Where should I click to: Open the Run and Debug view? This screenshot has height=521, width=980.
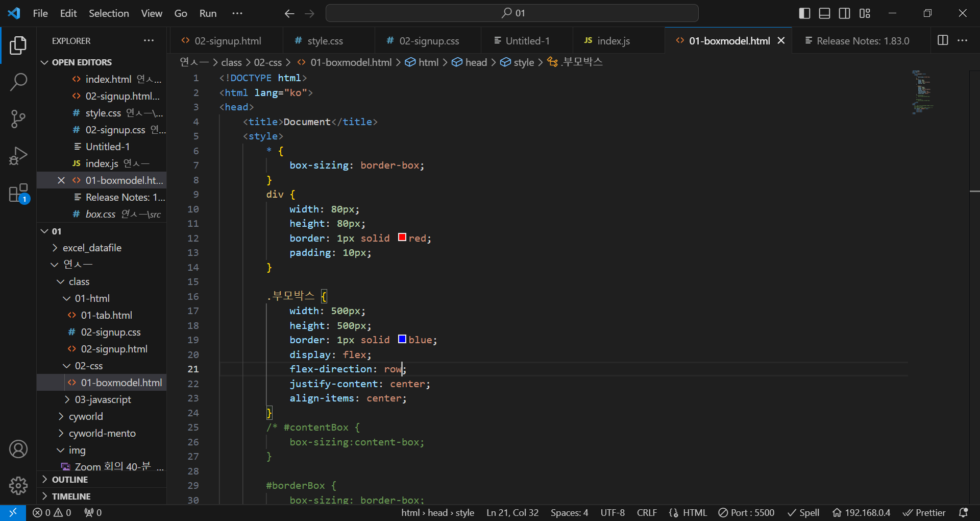point(18,156)
